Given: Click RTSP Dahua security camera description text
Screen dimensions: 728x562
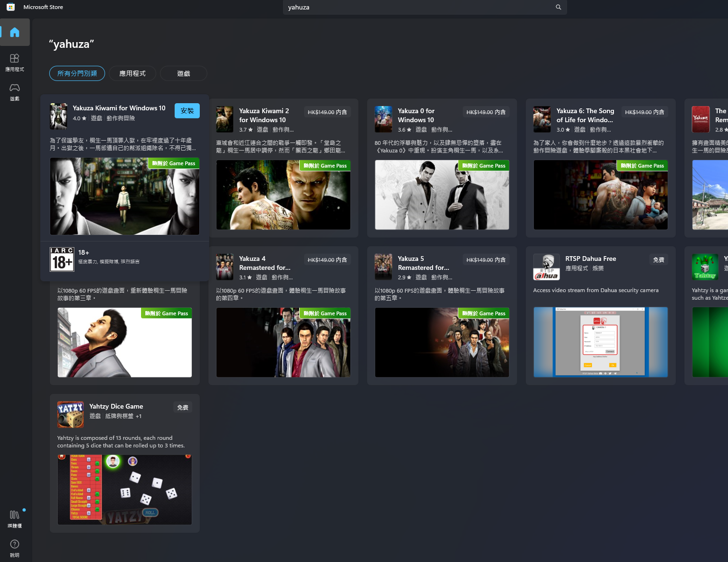Looking at the screenshot, I should click(x=596, y=290).
